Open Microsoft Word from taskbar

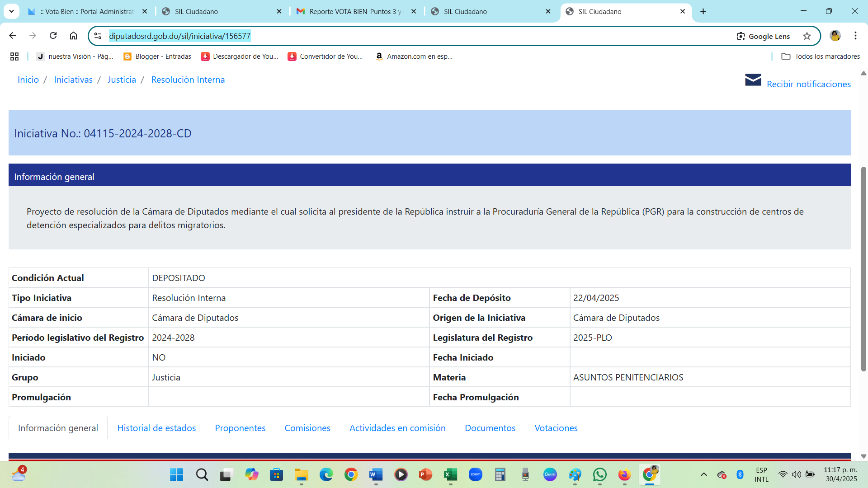(x=376, y=474)
